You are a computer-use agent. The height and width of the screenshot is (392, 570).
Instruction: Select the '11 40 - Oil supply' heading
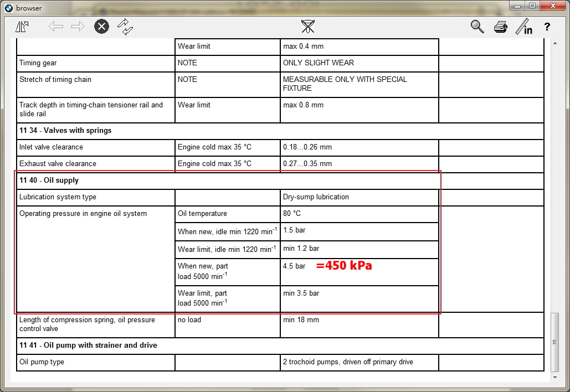tap(49, 180)
